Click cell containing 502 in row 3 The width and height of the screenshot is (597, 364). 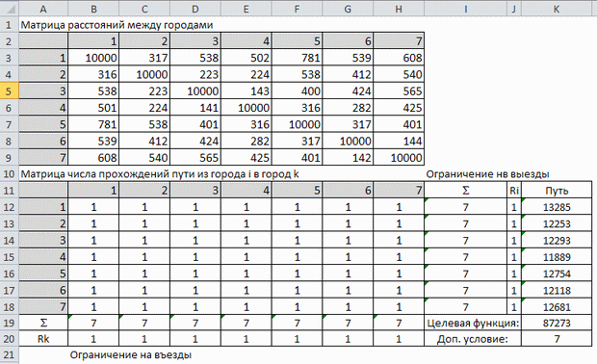(x=247, y=58)
